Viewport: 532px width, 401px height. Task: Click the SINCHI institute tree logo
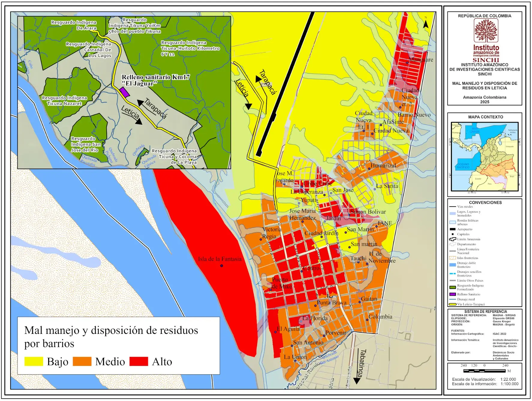tap(486, 31)
